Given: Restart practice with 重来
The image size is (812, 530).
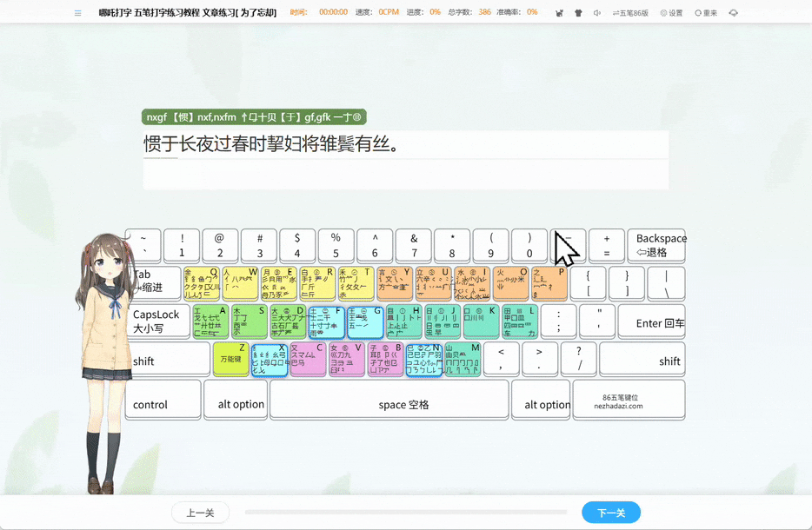Looking at the screenshot, I should 706,13.
